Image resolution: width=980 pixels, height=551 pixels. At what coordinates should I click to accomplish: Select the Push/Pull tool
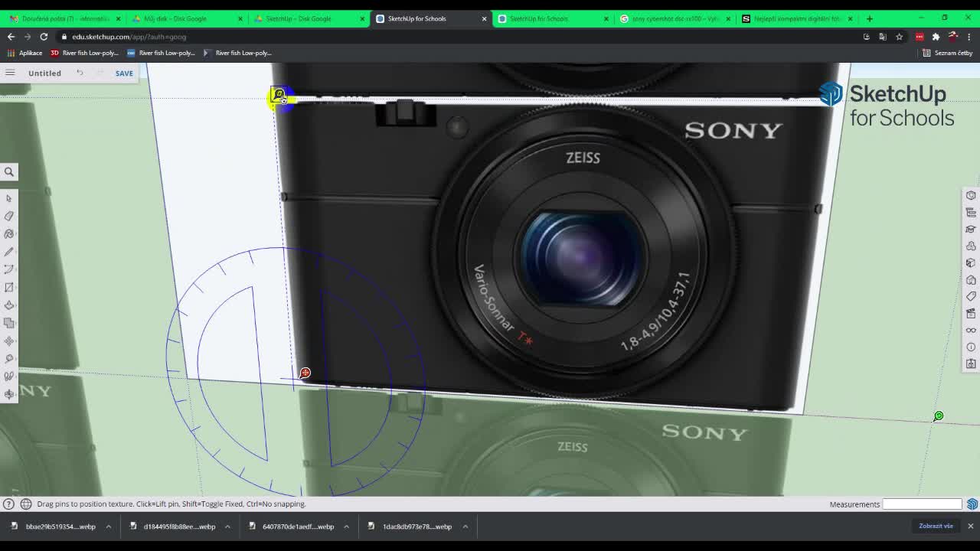click(9, 305)
